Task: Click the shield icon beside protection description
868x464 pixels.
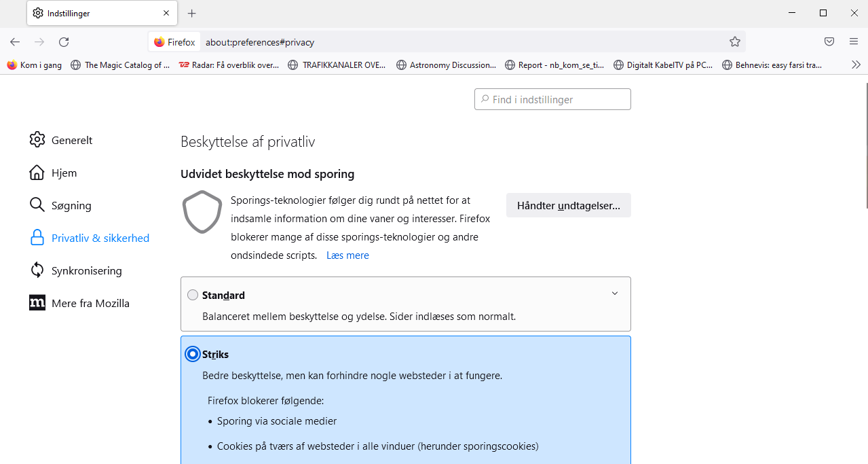Action: tap(202, 213)
